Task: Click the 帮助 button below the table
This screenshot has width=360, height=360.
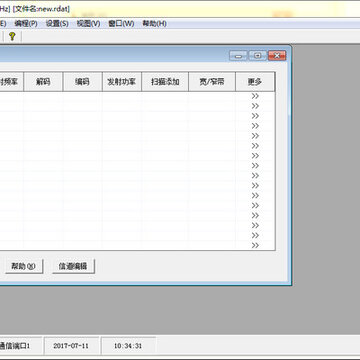Action: [x=23, y=266]
